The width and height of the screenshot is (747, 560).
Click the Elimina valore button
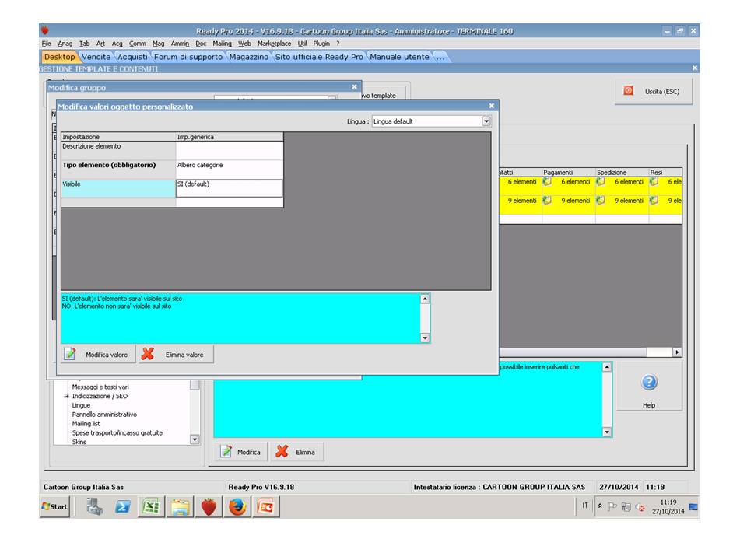point(176,355)
